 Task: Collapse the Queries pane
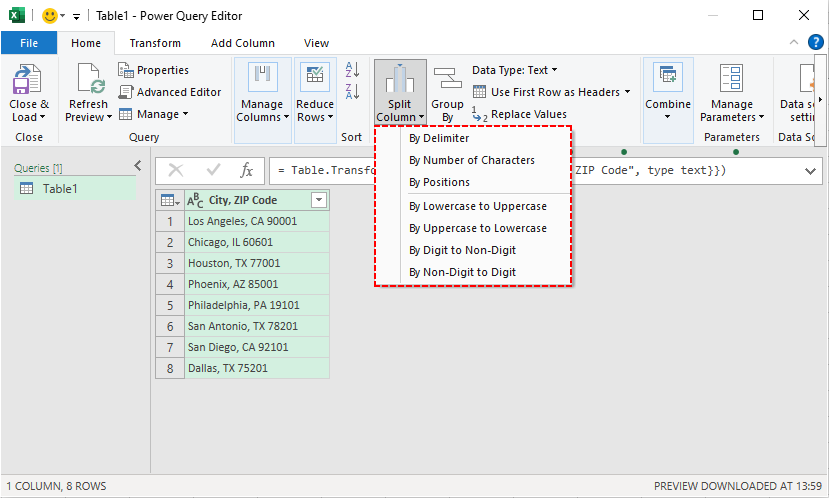point(138,166)
